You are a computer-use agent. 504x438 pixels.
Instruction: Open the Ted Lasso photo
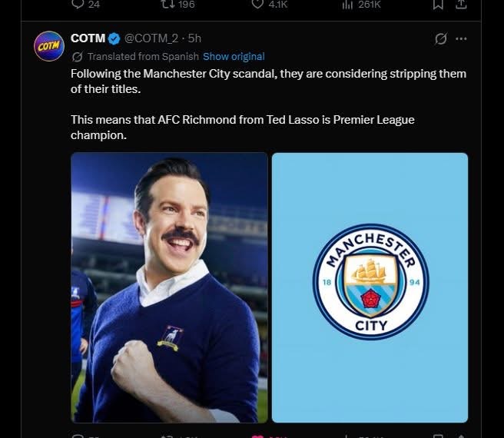(x=169, y=287)
